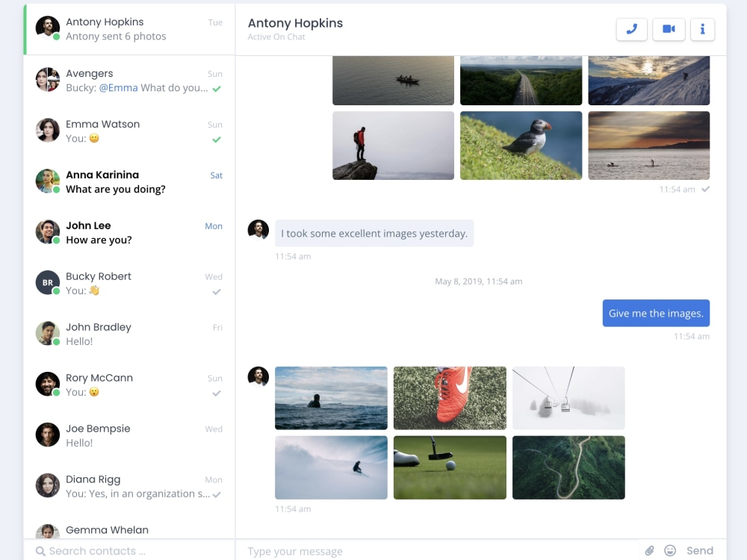Click John Lee's avatar
747x560 pixels.
click(48, 232)
